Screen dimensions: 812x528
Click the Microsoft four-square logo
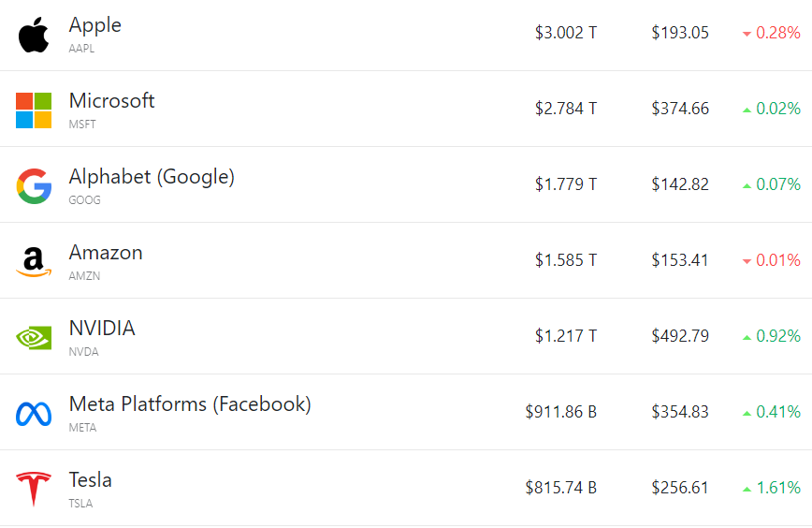tap(34, 110)
